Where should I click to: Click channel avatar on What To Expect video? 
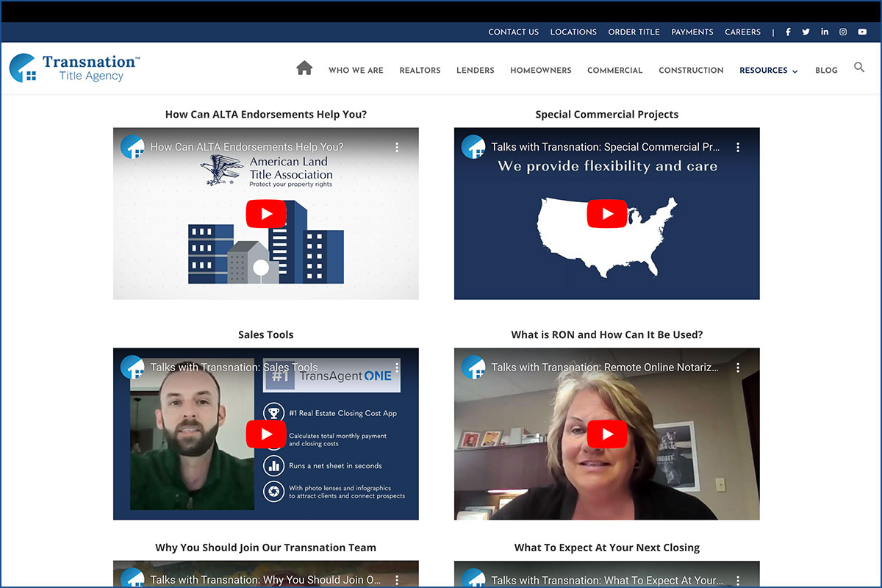473,578
